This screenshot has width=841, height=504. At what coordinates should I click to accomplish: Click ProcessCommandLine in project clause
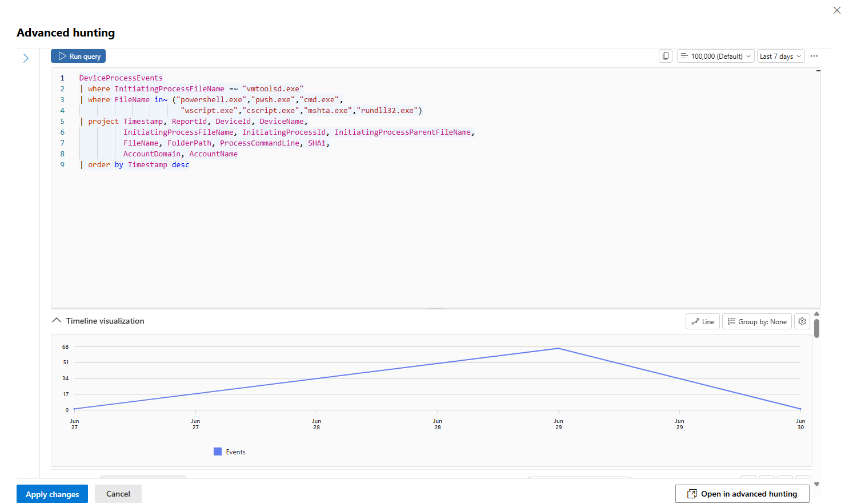259,143
